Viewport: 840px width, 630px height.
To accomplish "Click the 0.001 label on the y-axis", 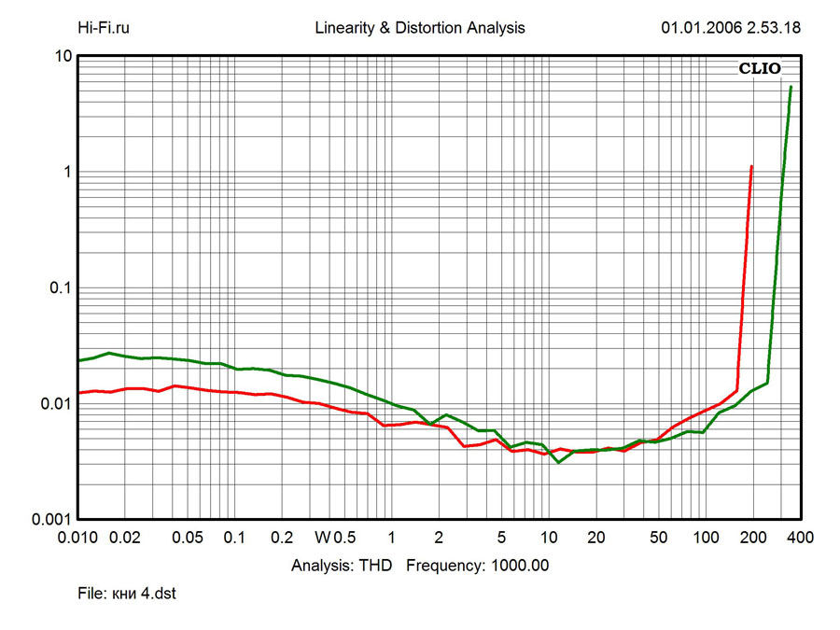I will click(53, 519).
